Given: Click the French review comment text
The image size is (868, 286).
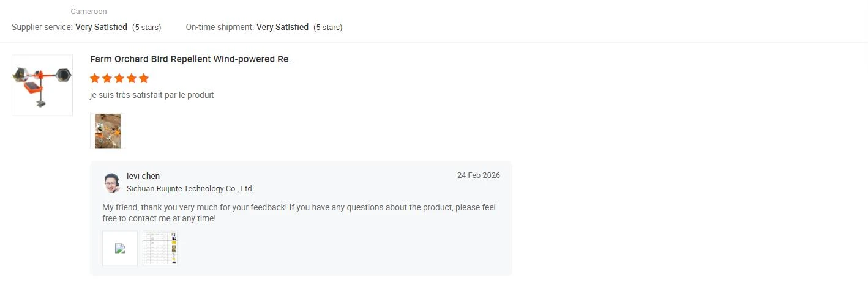Looking at the screenshot, I should 152,95.
